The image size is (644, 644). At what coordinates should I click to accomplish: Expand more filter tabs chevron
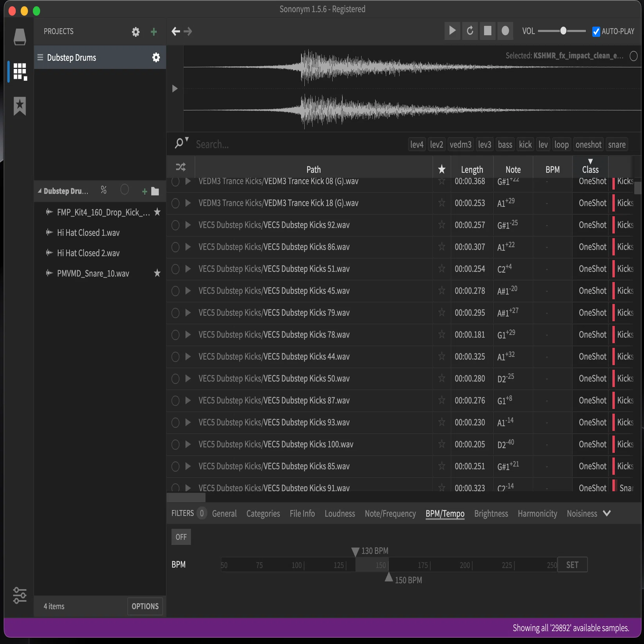[x=607, y=513]
